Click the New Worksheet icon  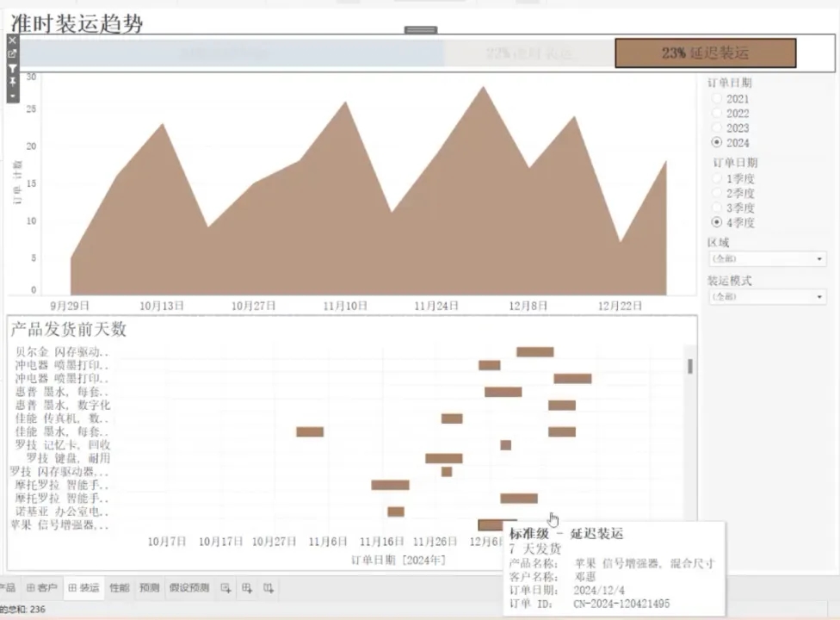click(225, 588)
